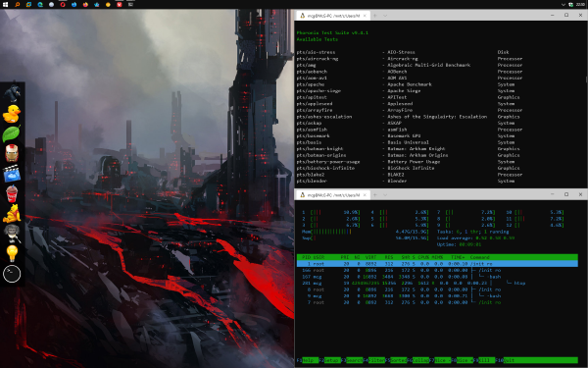Click the pts/blender test entry

point(312,181)
